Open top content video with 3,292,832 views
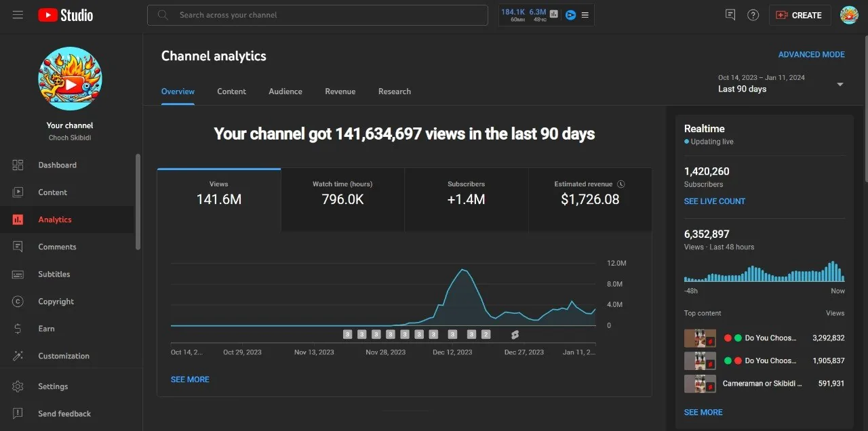 pyautogui.click(x=764, y=338)
